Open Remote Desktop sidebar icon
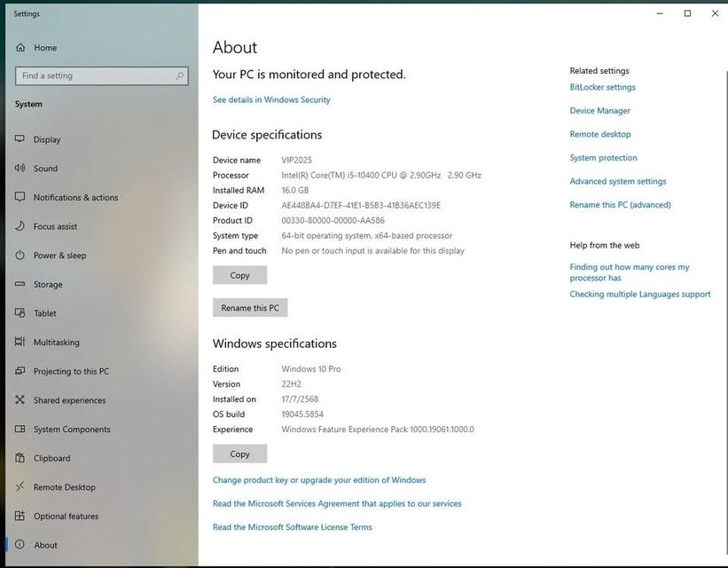 (20, 486)
